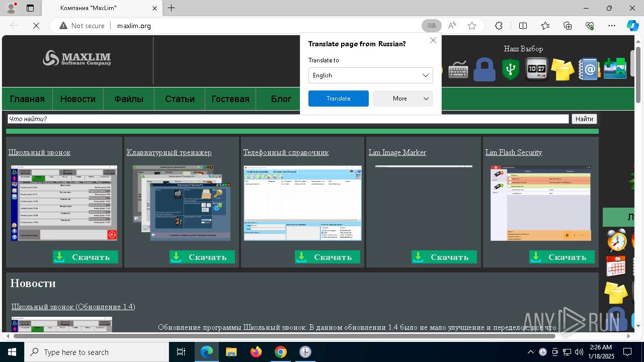Open the Файлы menu item
This screenshot has height=362, width=644.
pos(129,99)
